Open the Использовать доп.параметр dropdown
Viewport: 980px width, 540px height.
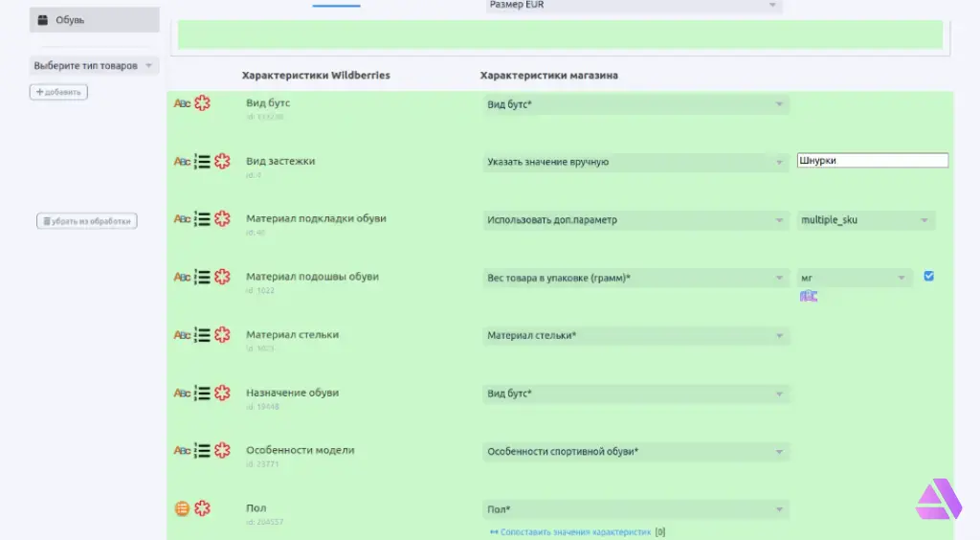point(635,220)
